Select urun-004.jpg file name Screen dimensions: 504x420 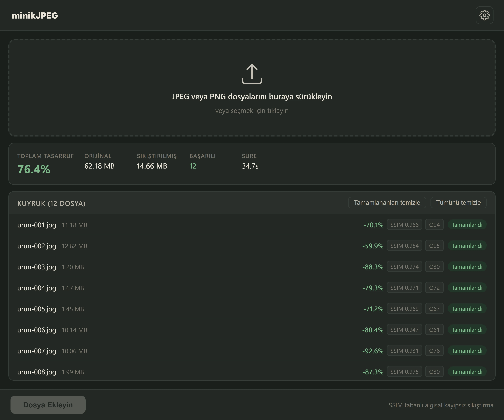(36, 288)
